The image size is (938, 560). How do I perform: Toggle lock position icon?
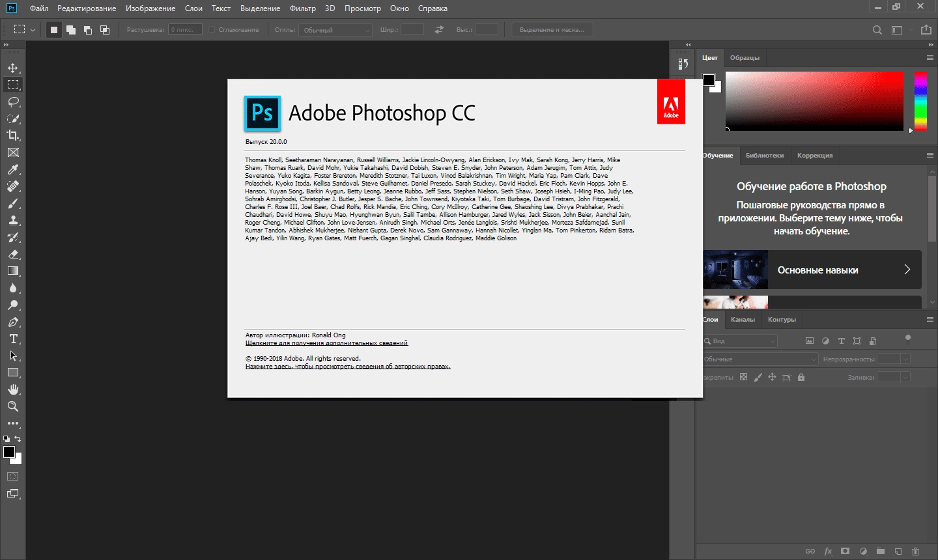click(772, 377)
